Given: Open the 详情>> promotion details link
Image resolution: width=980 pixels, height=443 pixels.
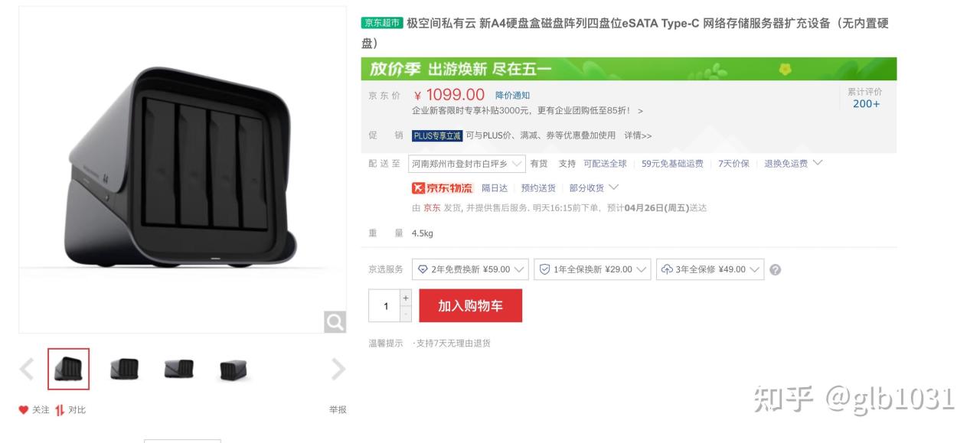Looking at the screenshot, I should (x=638, y=135).
